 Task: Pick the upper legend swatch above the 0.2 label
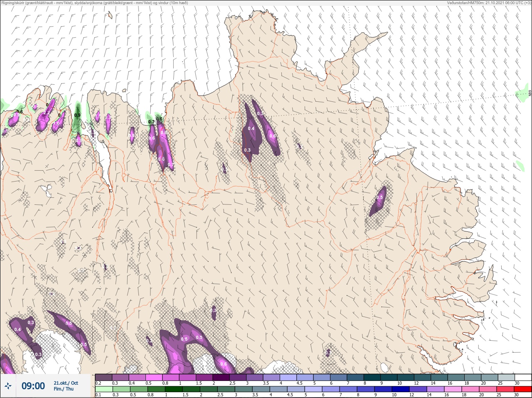(103, 377)
